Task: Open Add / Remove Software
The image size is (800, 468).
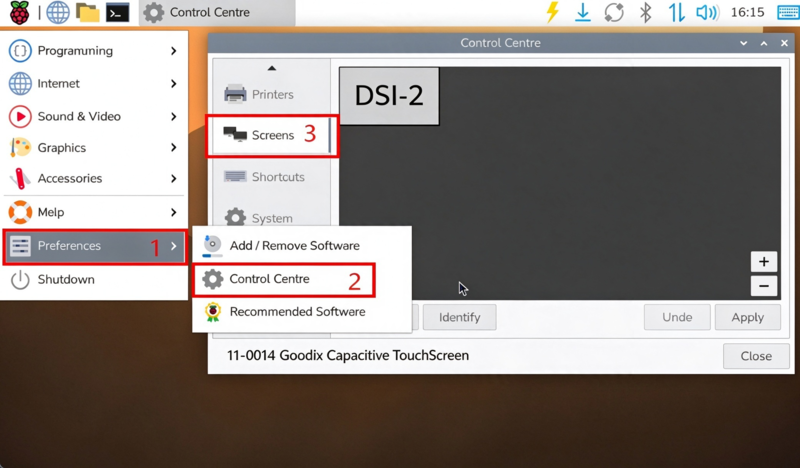Action: 302,245
